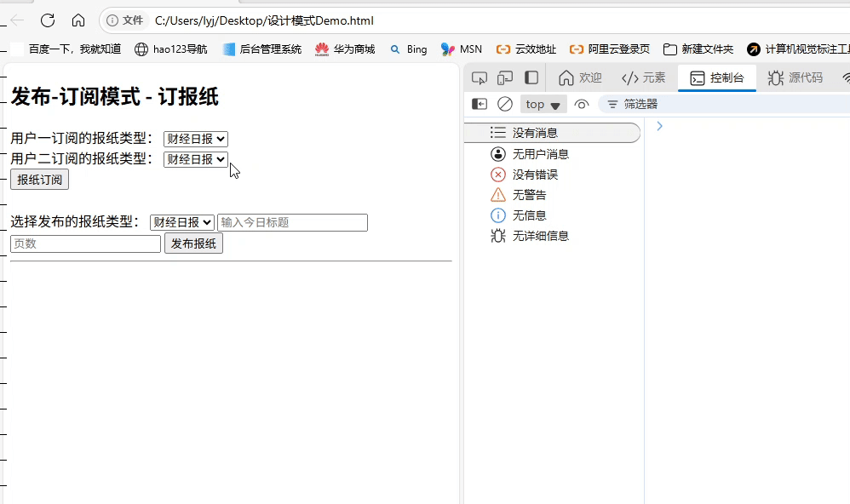Open 用户二 newspaper type dropdown
850x504 pixels.
click(196, 159)
